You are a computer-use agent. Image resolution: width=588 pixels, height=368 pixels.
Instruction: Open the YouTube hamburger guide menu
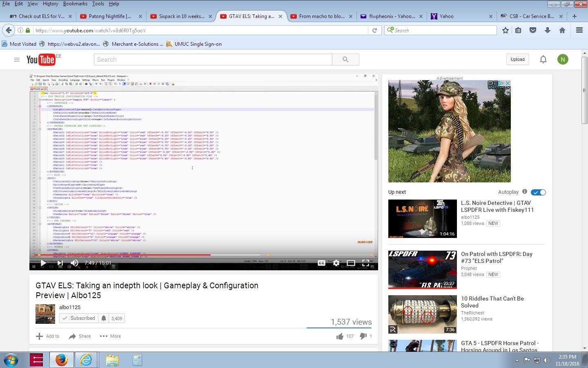click(x=17, y=60)
